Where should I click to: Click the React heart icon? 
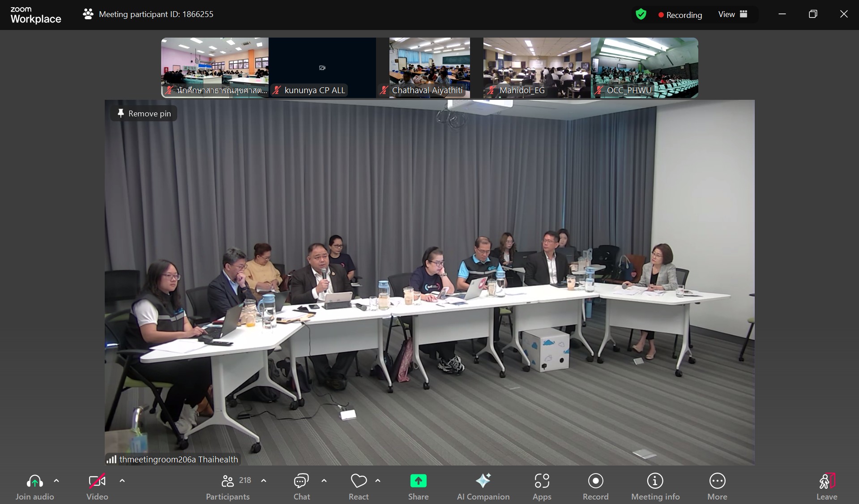pos(359,487)
